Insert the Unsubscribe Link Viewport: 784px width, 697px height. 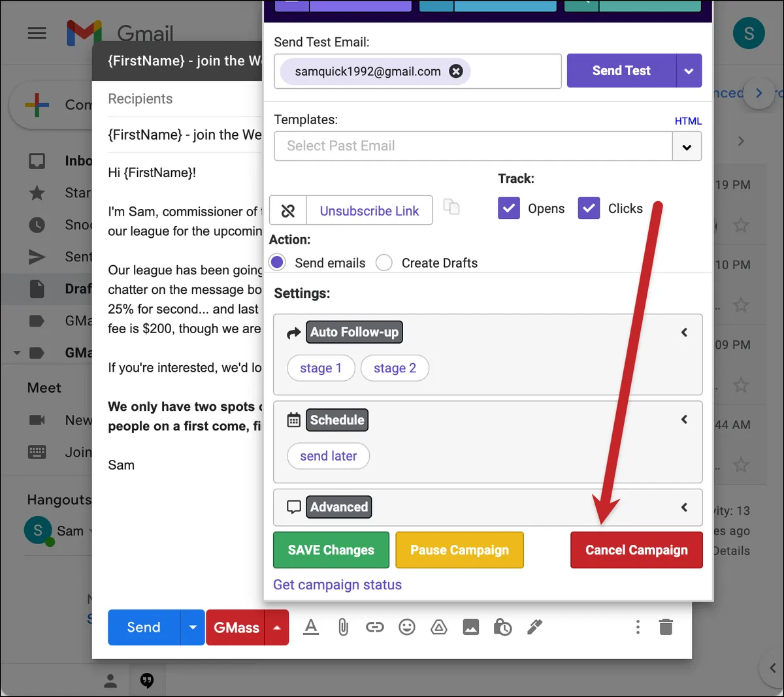click(x=369, y=210)
